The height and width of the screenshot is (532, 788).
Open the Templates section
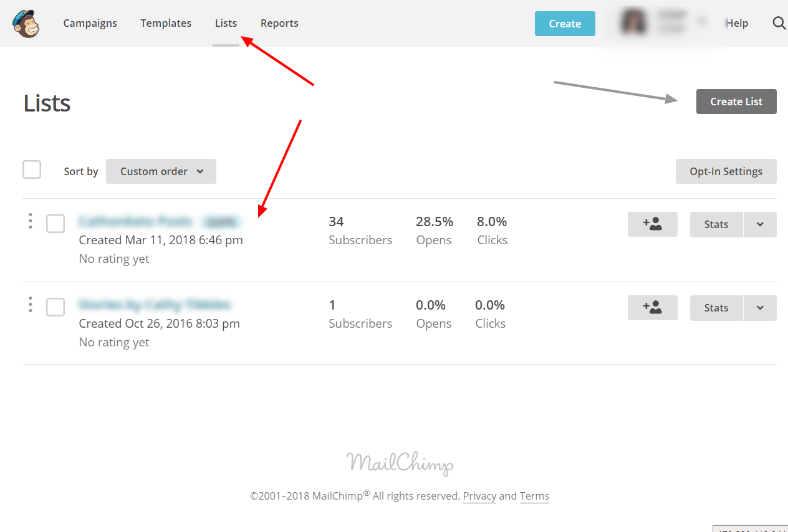165,23
